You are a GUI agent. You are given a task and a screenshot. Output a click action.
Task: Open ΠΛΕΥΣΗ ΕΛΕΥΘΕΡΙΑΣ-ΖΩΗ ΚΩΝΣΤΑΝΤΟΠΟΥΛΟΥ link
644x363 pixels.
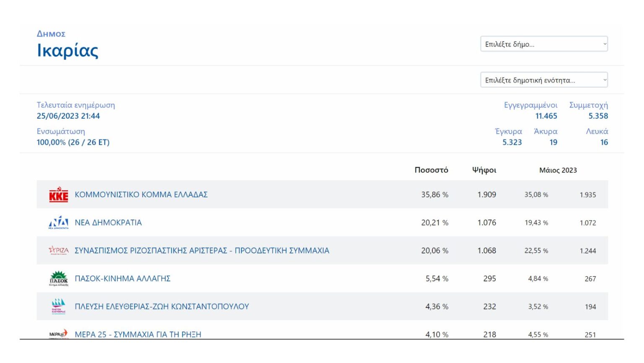tap(162, 307)
